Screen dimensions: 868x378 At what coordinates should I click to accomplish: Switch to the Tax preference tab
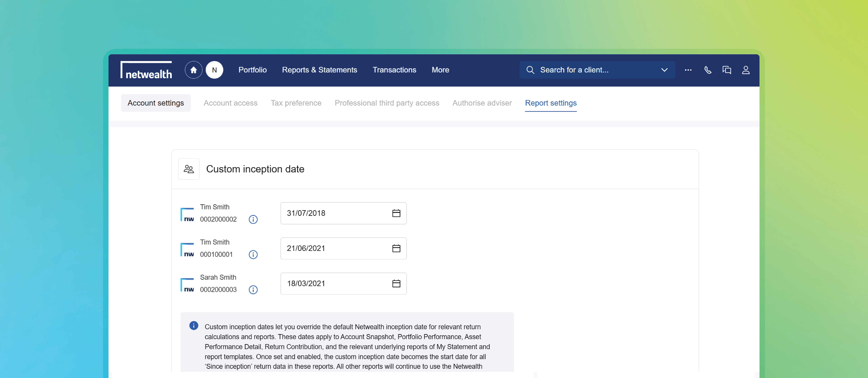tap(296, 103)
